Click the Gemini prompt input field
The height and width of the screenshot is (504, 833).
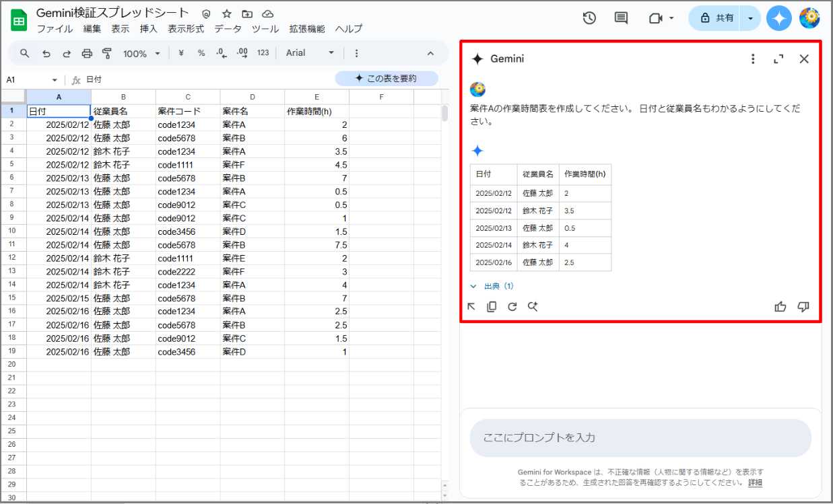(640, 437)
